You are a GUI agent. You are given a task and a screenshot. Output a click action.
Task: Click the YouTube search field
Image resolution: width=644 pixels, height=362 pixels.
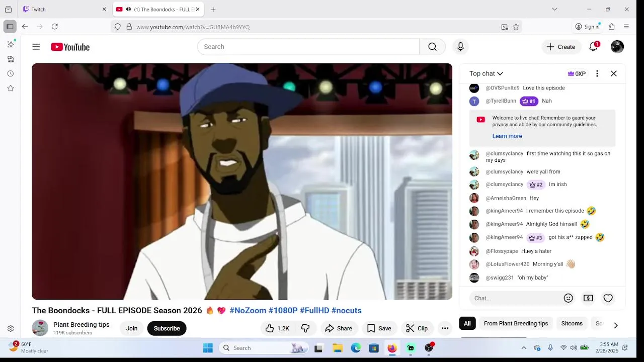(308, 47)
